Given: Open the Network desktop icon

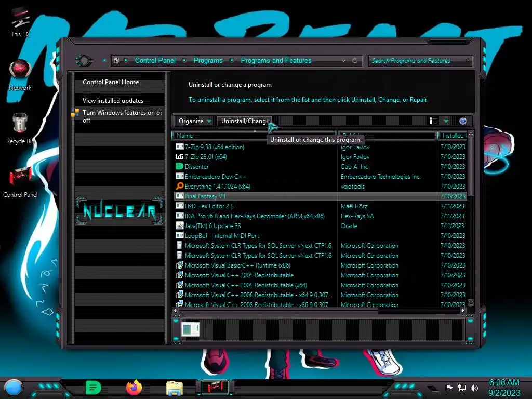Looking at the screenshot, I should coord(20,76).
